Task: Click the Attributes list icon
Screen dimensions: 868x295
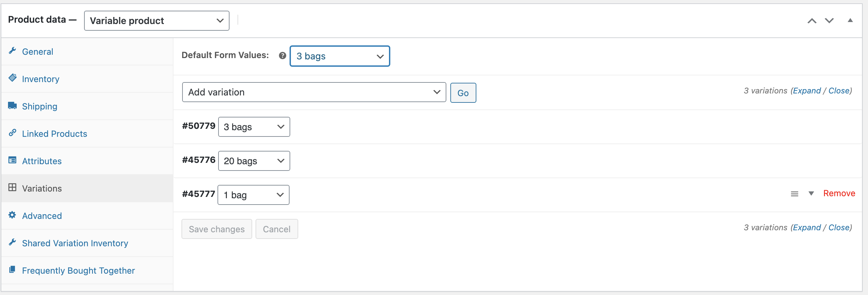Action: point(12,160)
